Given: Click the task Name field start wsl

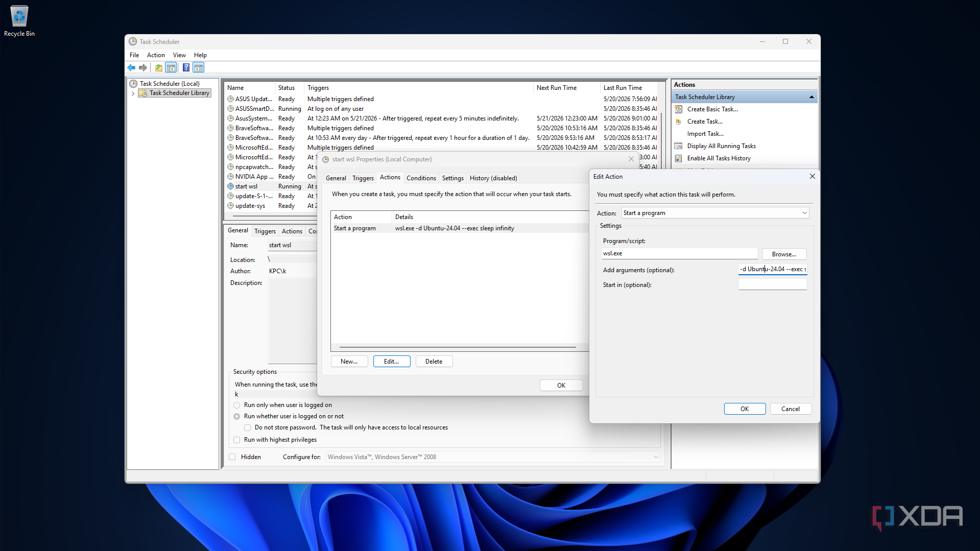Looking at the screenshot, I should coord(292,245).
